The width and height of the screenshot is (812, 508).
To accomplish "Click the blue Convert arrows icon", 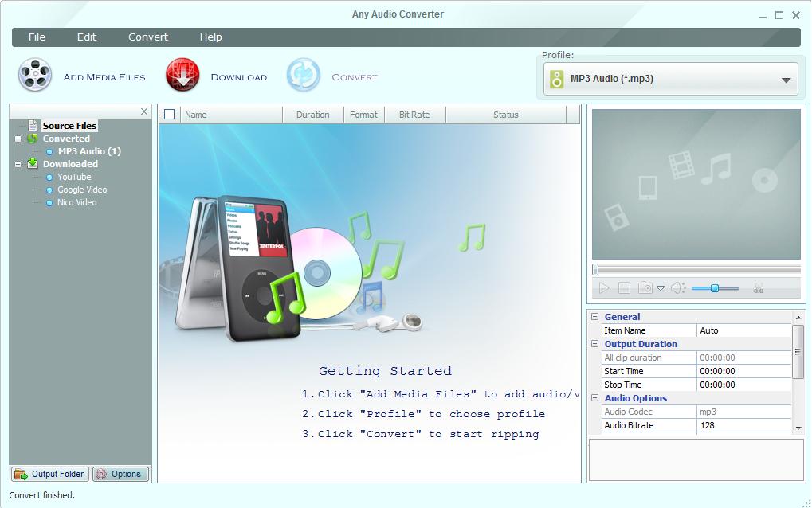I will tap(304, 75).
